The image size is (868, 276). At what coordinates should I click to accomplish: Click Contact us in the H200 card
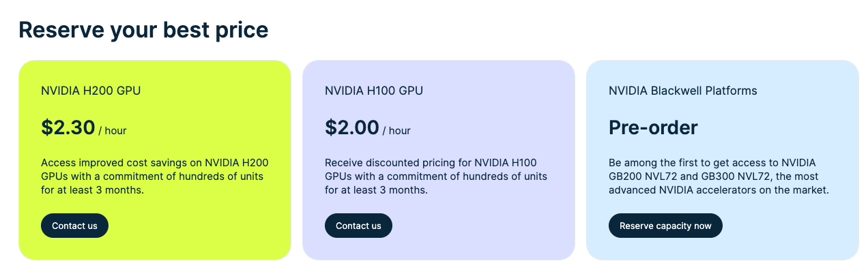(74, 226)
